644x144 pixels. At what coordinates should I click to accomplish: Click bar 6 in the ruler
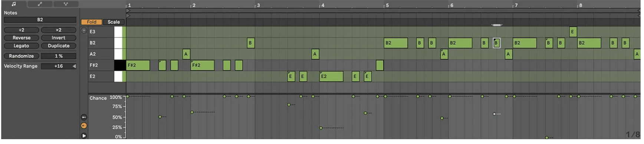point(452,6)
